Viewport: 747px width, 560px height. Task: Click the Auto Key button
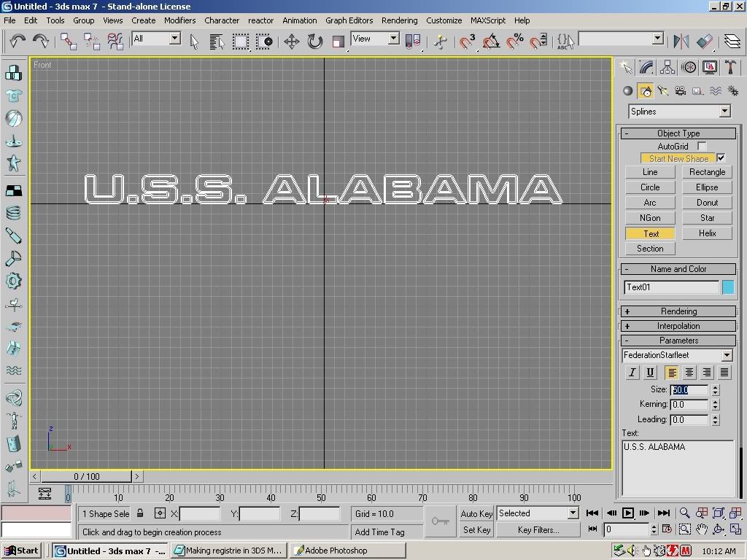tap(476, 514)
